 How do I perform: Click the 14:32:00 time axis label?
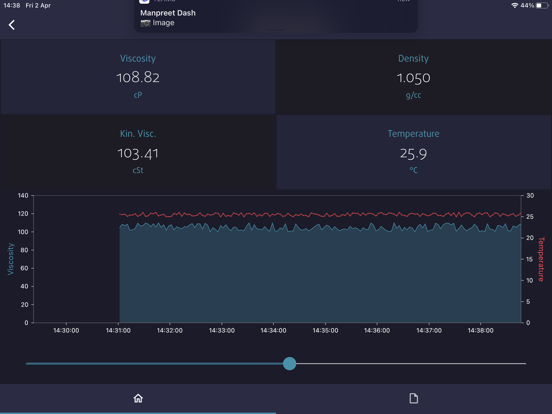click(x=170, y=331)
